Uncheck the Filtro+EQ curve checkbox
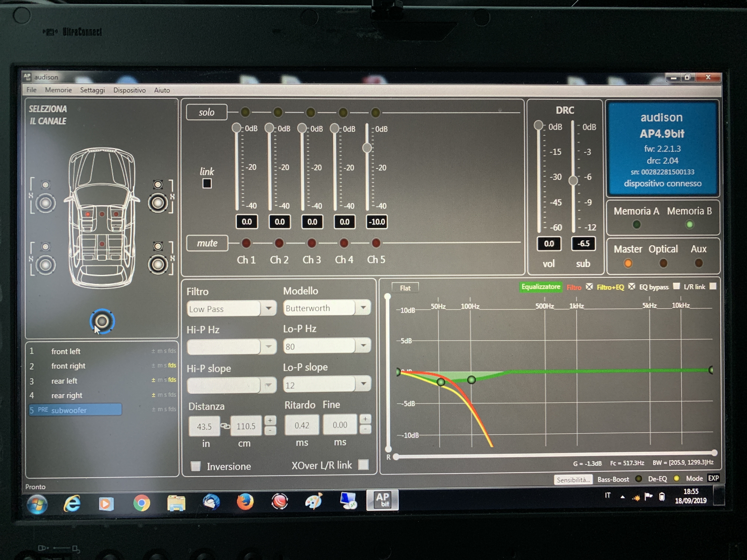 (x=632, y=287)
